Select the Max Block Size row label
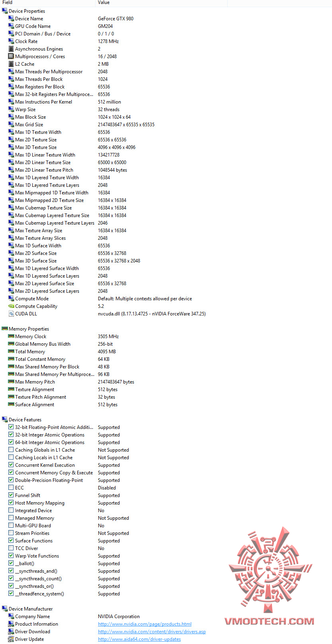 coord(30,117)
